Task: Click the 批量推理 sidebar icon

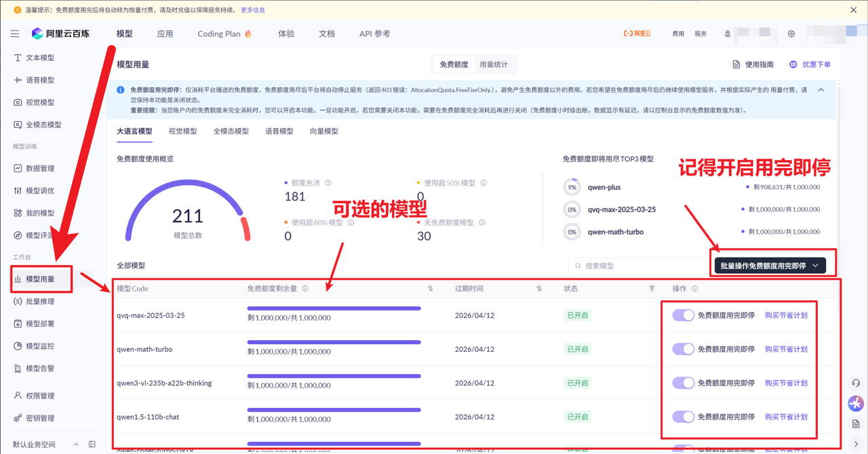Action: click(18, 302)
